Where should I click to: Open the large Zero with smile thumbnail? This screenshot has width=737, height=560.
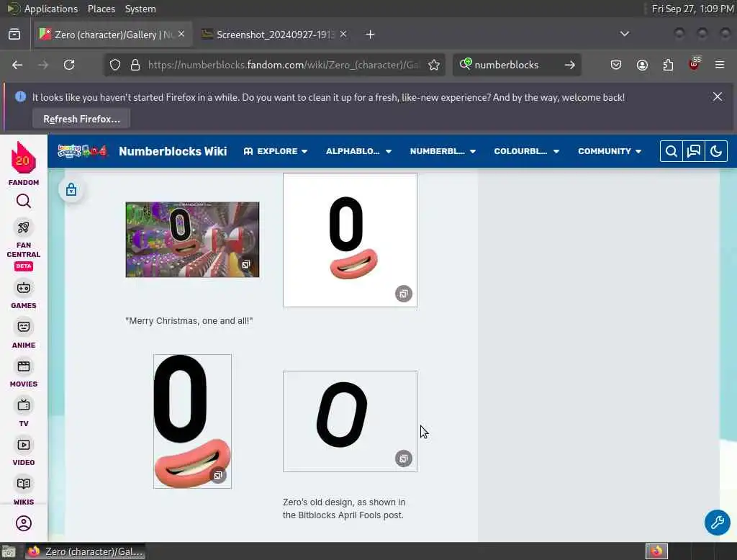pos(192,421)
